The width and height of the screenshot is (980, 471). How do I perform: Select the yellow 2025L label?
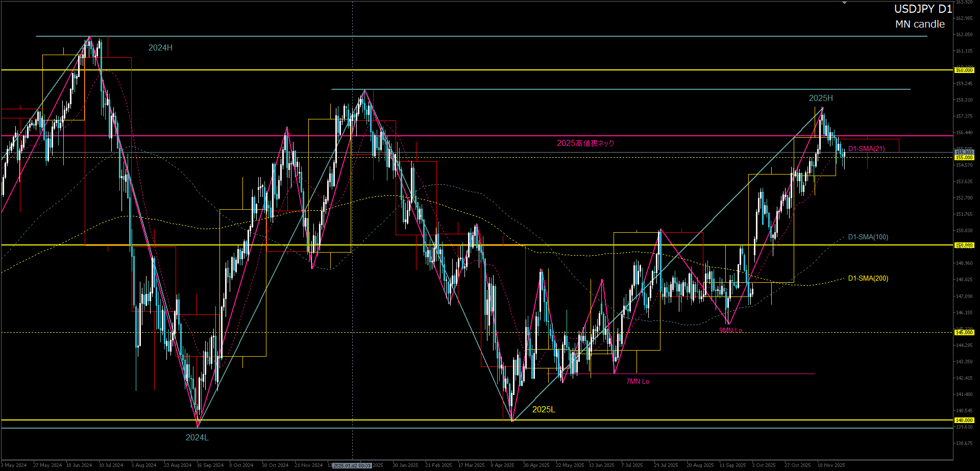[x=544, y=410]
